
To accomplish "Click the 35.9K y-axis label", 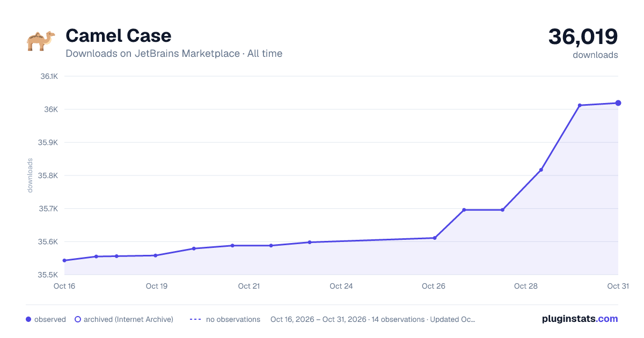I will [48, 143].
